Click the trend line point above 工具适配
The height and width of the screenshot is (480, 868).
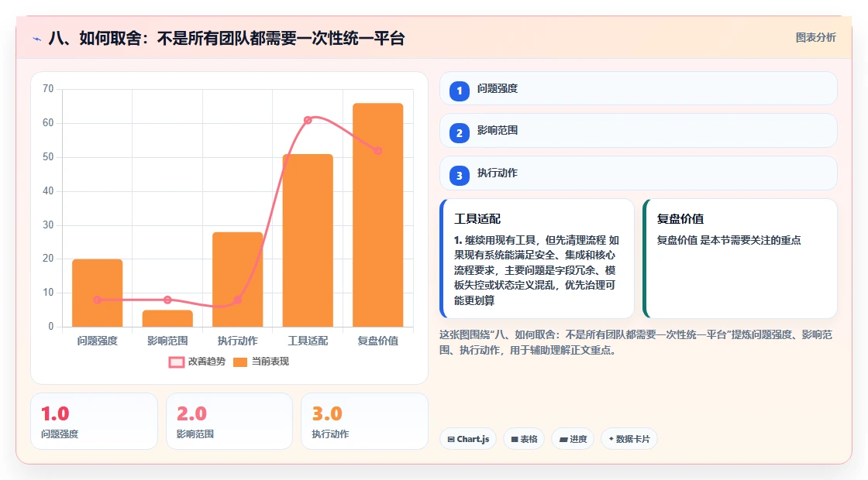(x=308, y=120)
